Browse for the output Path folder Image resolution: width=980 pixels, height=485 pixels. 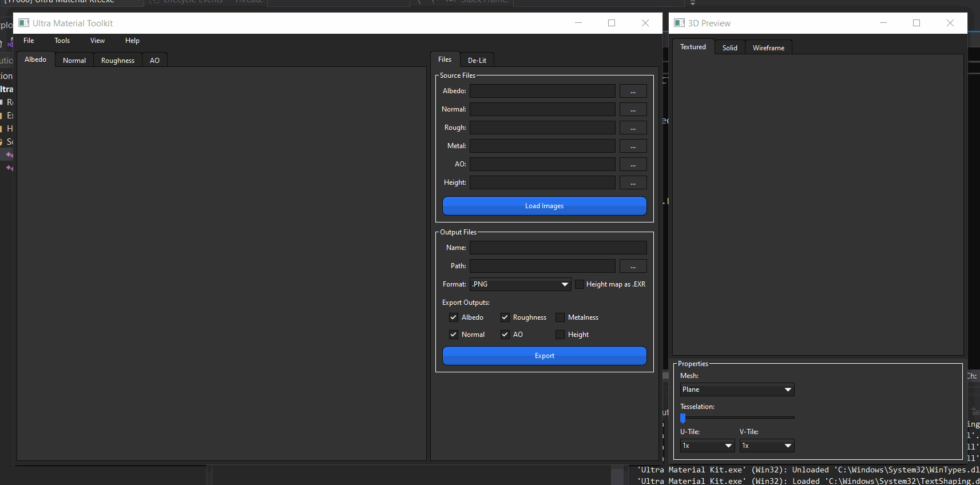[x=633, y=267]
